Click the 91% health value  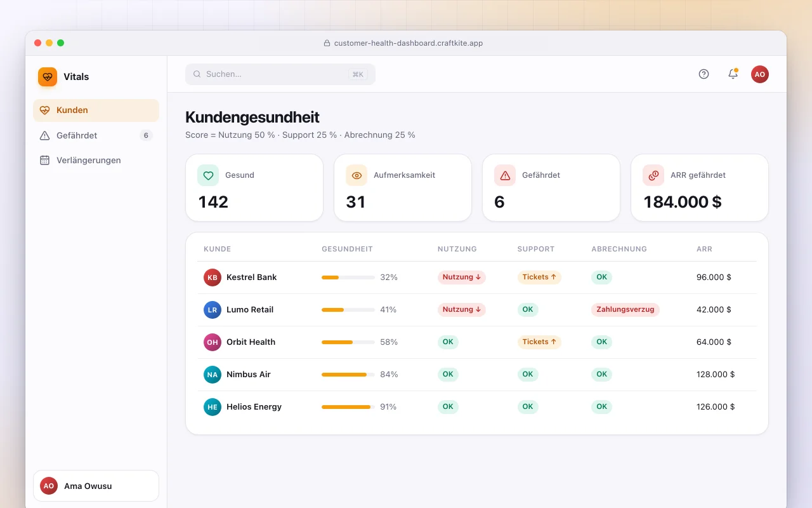tap(388, 407)
